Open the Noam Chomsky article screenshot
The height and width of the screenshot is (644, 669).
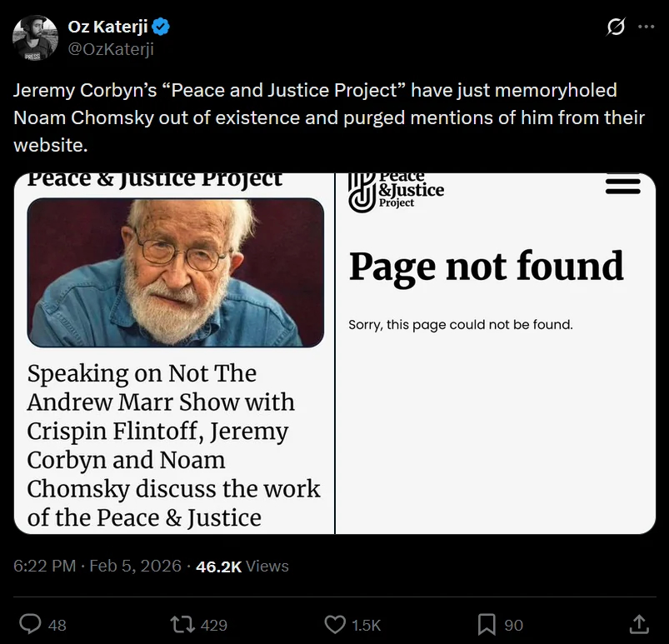pyautogui.click(x=174, y=353)
